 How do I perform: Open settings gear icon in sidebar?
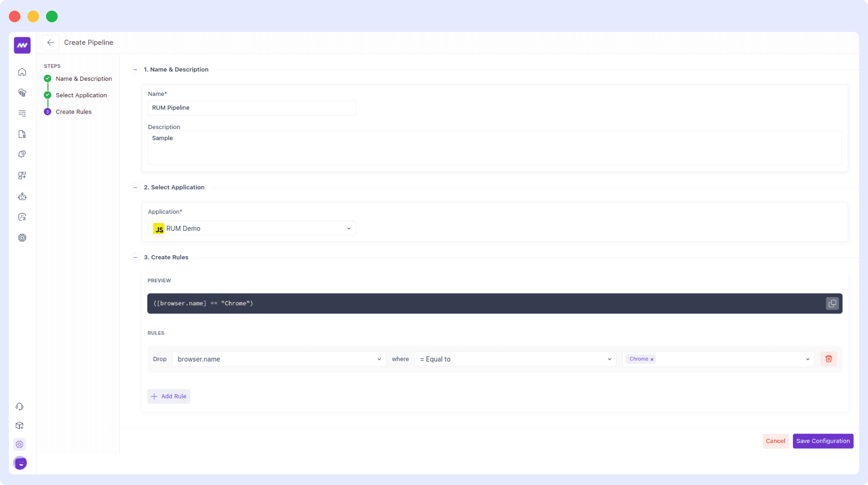[x=20, y=444]
